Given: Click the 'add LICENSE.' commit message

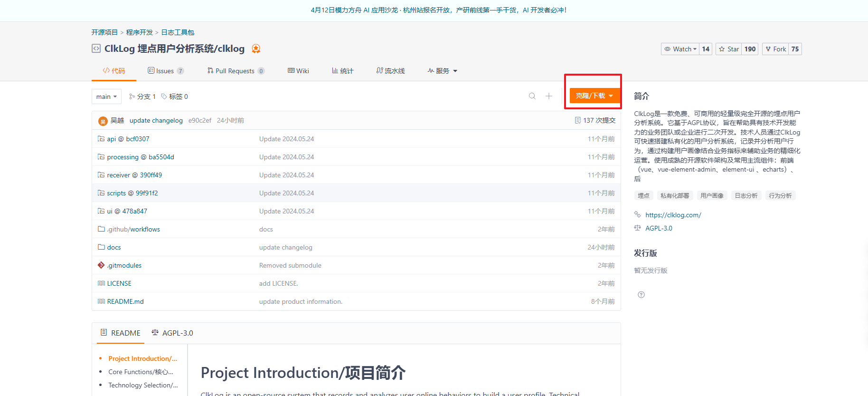Looking at the screenshot, I should coord(278,283).
